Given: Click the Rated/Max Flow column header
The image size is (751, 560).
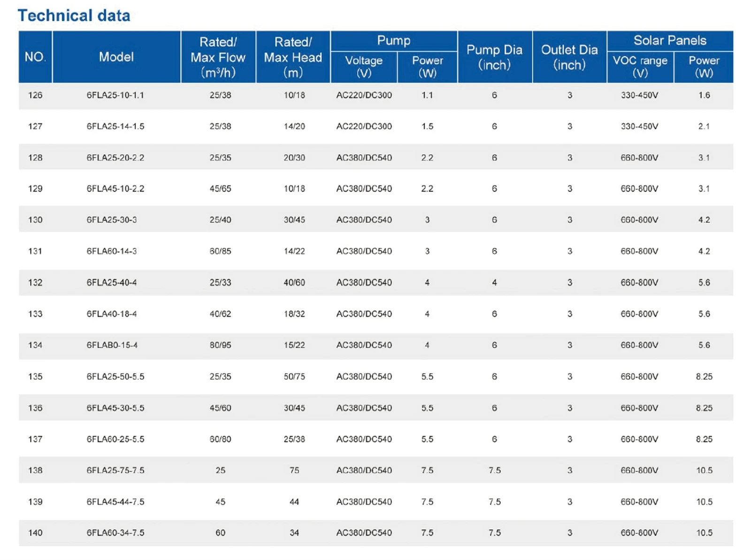Looking at the screenshot, I should click(218, 57).
